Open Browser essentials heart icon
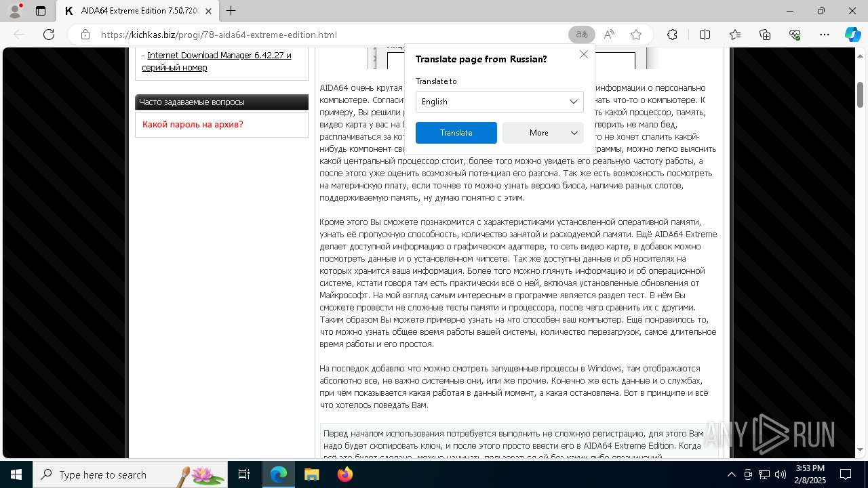Viewport: 868px width, 488px height. (795, 35)
